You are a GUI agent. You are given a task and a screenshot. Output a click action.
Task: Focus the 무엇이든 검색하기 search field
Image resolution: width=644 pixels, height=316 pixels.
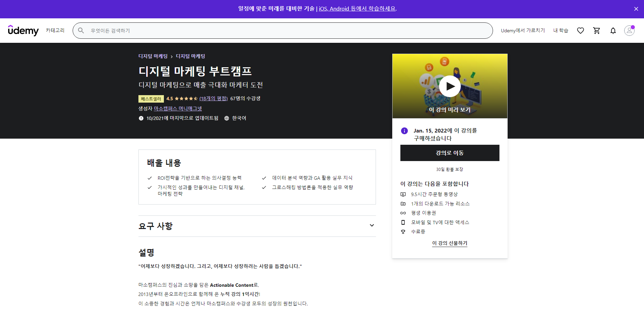pos(283,31)
